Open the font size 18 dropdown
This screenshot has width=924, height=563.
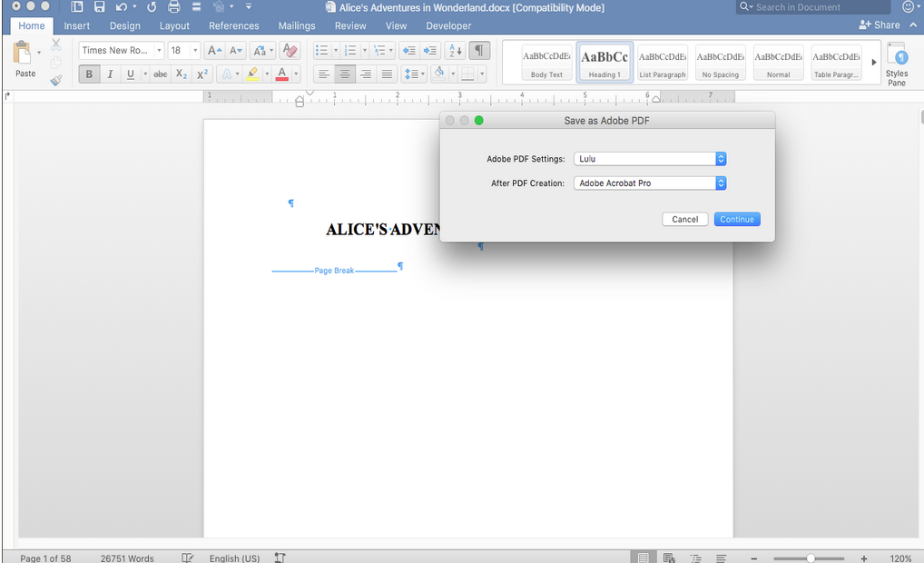click(x=195, y=51)
